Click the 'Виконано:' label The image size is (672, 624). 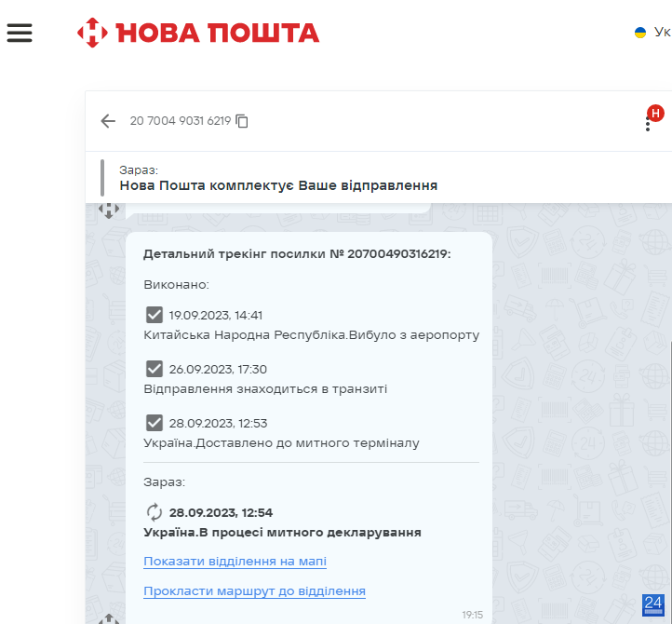176,285
